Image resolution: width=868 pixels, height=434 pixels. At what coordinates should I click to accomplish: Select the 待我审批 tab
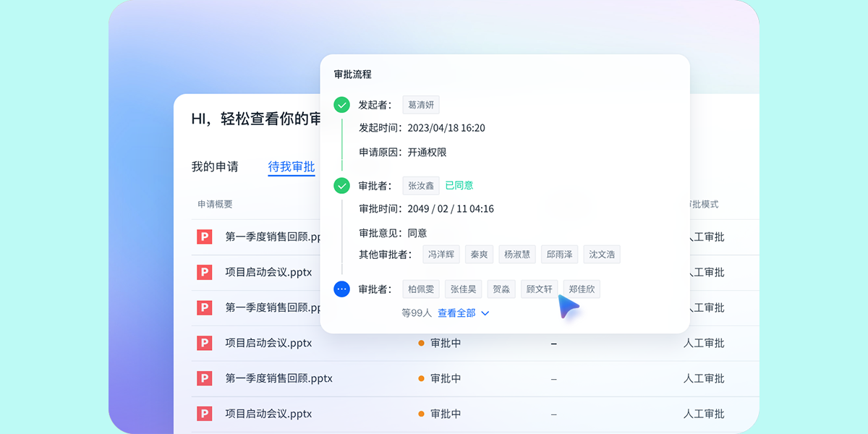click(292, 166)
